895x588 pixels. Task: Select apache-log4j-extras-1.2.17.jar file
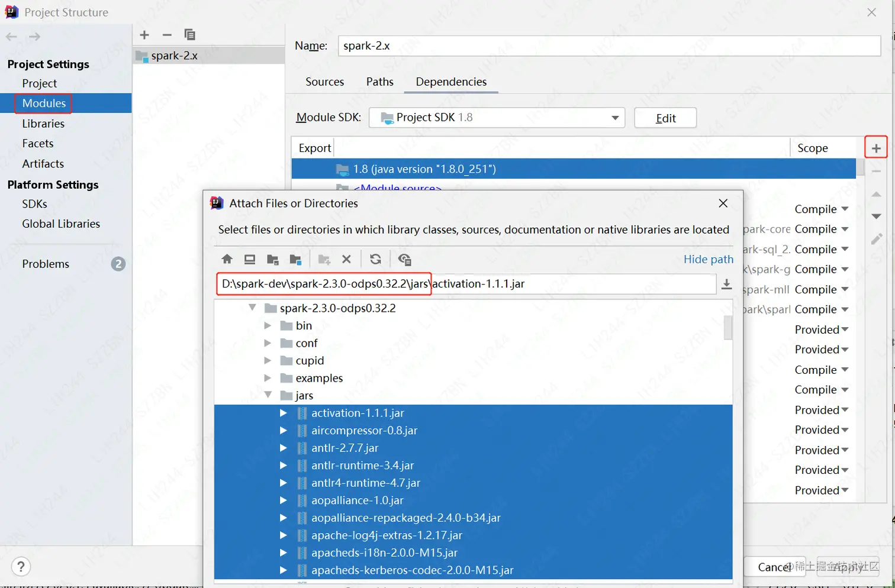coord(387,535)
